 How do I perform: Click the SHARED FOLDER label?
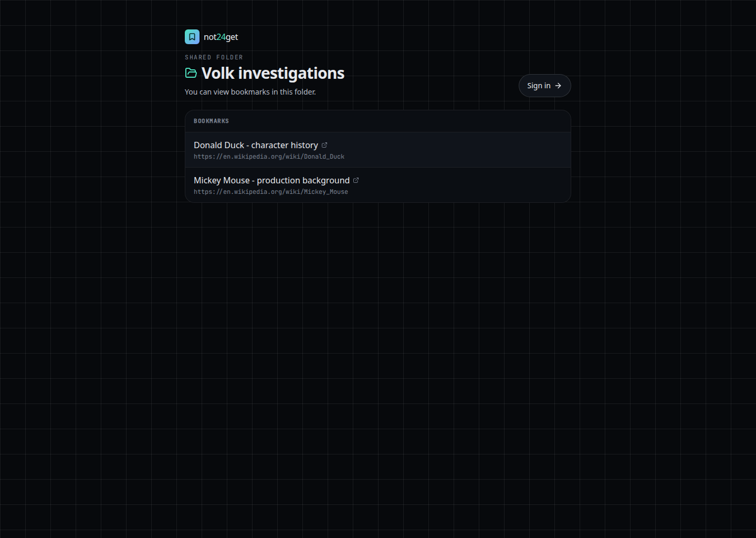[x=214, y=57]
